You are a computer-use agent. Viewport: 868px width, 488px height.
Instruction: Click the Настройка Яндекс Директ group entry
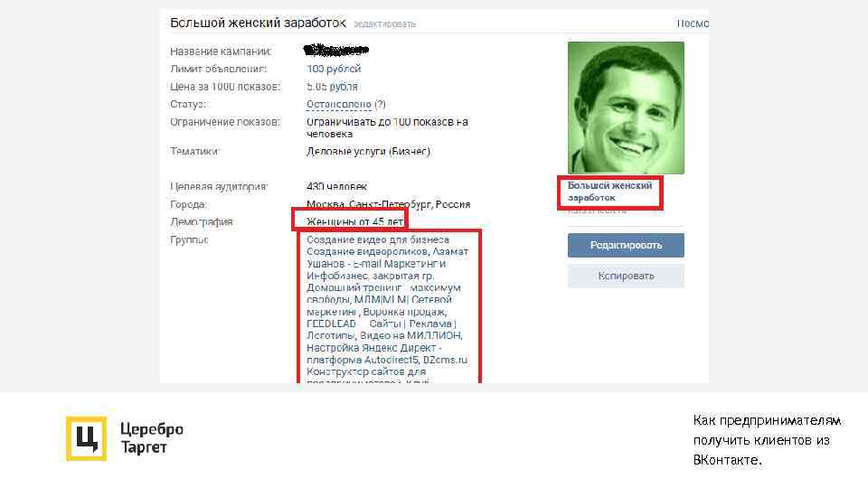372,348
